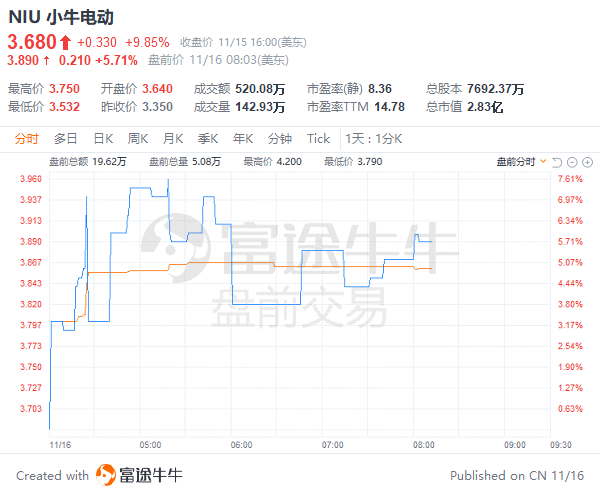Open the 盘前分时 dropdown

pyautogui.click(x=522, y=162)
